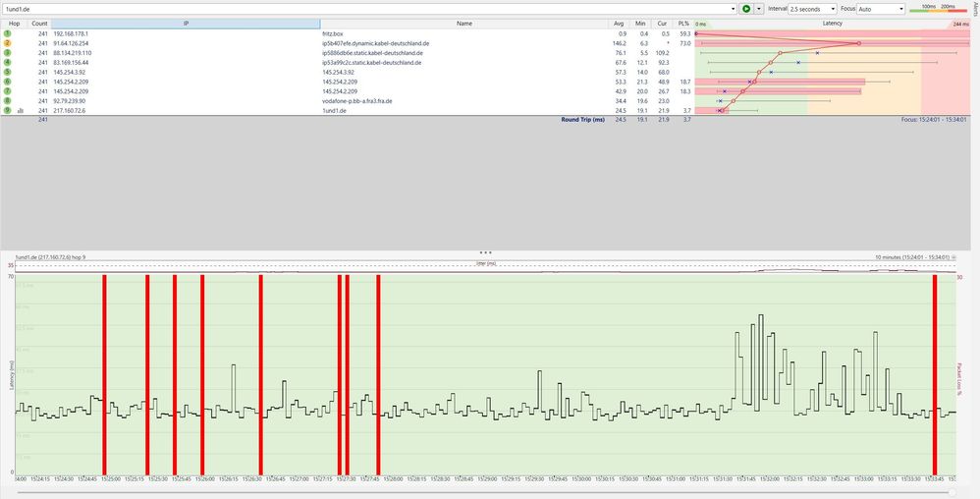Open the Focus Auto dropdown
This screenshot has height=499, width=980.
coord(899,8)
